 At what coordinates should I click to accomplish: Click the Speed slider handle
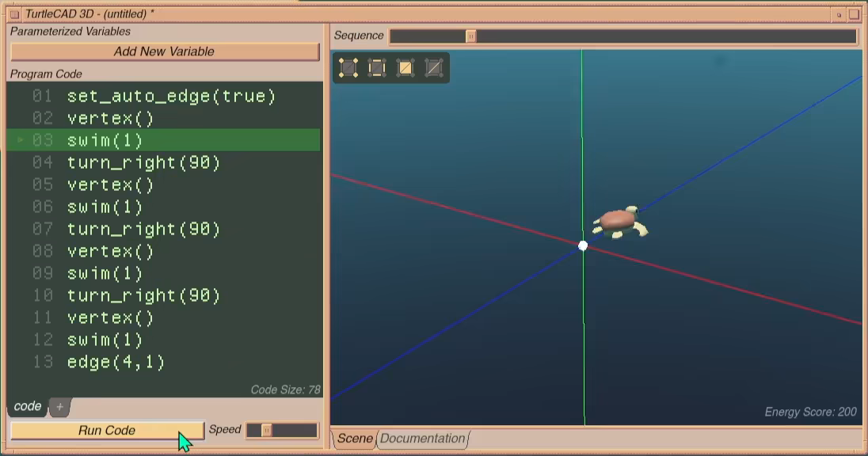266,430
